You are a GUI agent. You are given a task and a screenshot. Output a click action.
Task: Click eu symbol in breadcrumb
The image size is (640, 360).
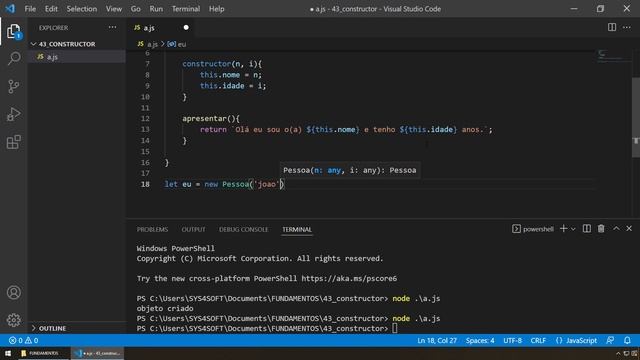(x=182, y=44)
